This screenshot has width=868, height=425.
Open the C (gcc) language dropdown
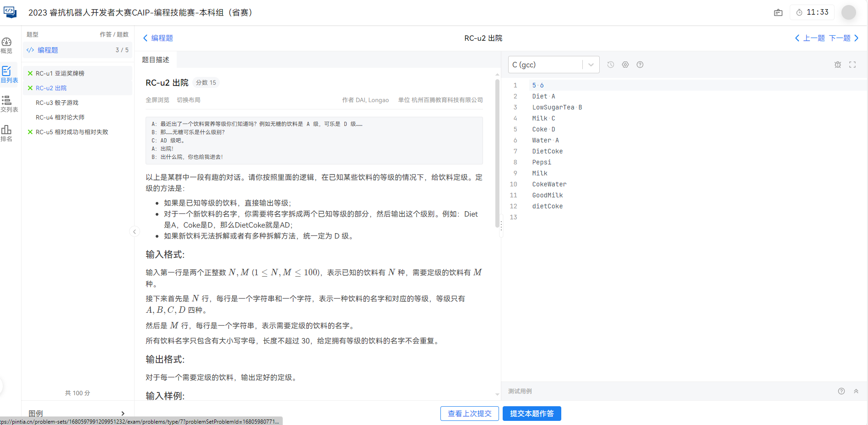553,65
